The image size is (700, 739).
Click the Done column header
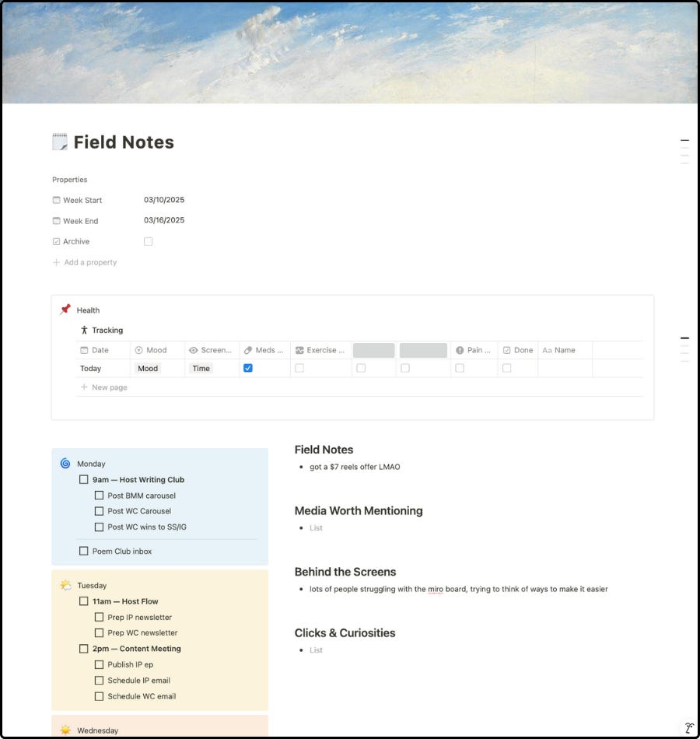[x=517, y=350]
